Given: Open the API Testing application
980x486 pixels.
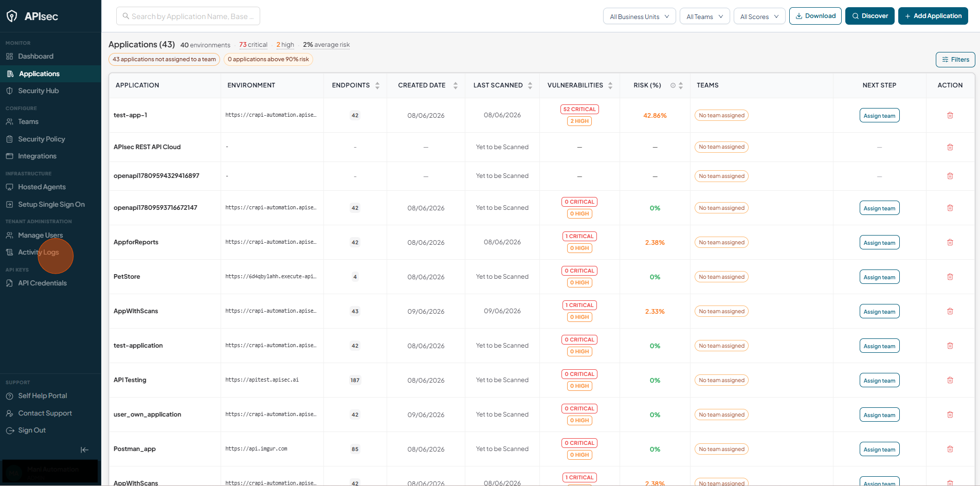Looking at the screenshot, I should (130, 380).
